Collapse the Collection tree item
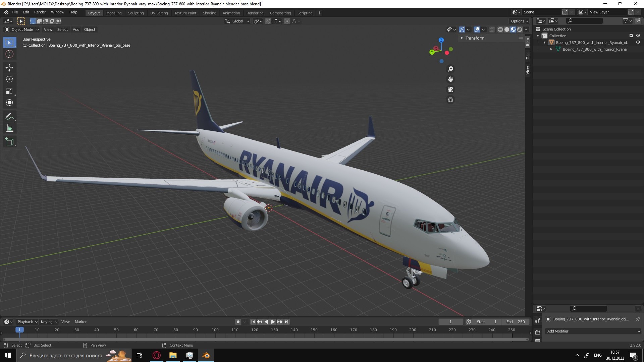644x362 pixels. (x=538, y=36)
